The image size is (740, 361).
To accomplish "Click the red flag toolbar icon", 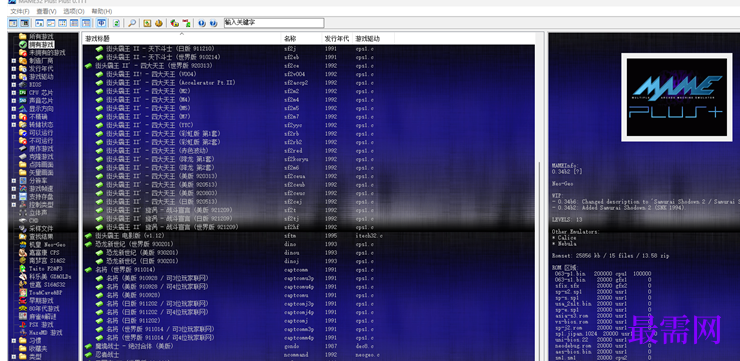I will (x=186, y=23).
